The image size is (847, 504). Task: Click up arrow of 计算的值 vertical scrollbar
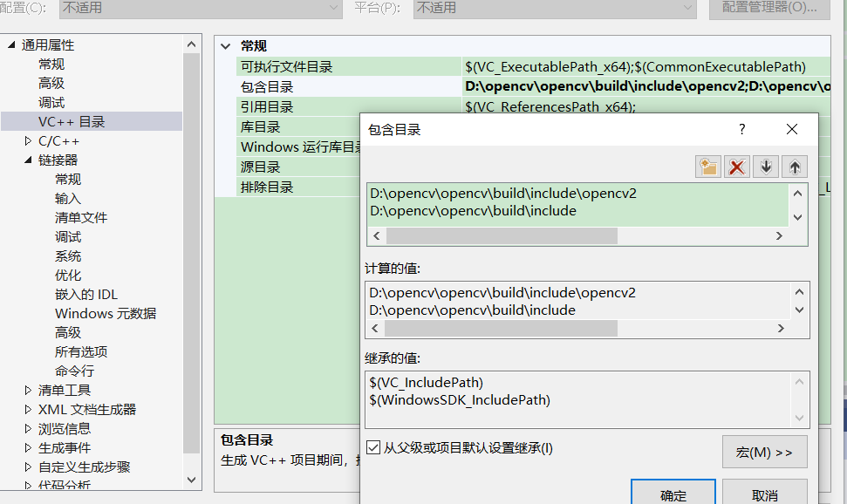(x=800, y=292)
